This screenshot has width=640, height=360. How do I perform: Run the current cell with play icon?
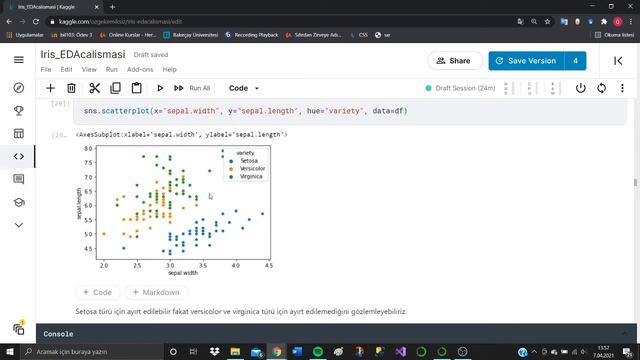[x=160, y=88]
